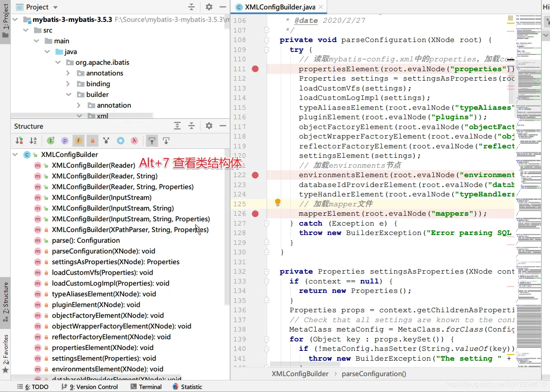Fold settingsAsProperties method at line 132
This screenshot has width=550, height=392.
tap(267, 271)
